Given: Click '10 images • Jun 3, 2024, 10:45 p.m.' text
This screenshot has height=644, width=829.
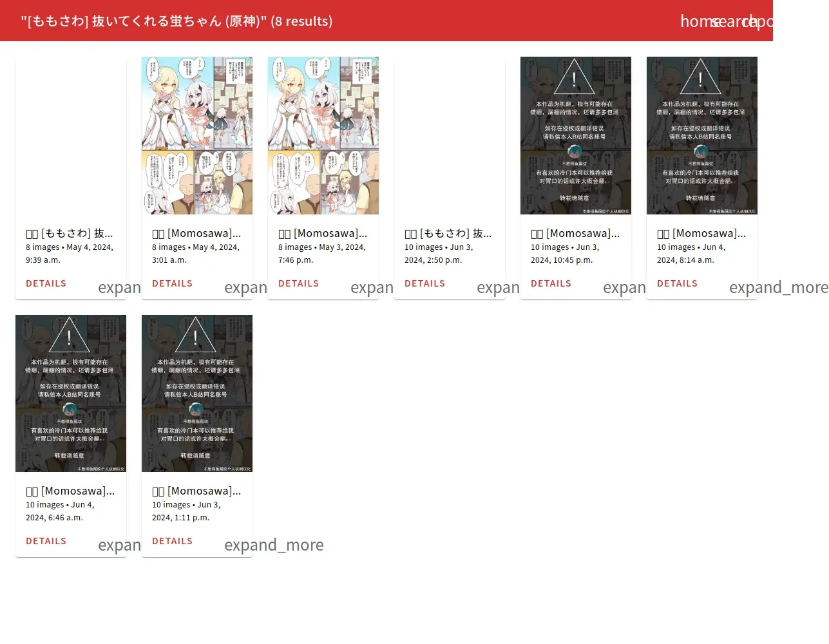Looking at the screenshot, I should (x=566, y=254).
